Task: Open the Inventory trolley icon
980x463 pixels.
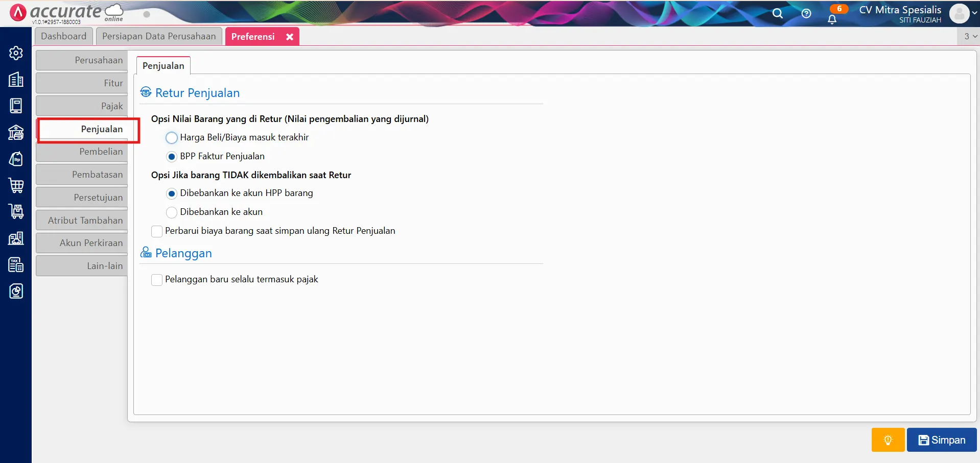Action: pyautogui.click(x=16, y=211)
